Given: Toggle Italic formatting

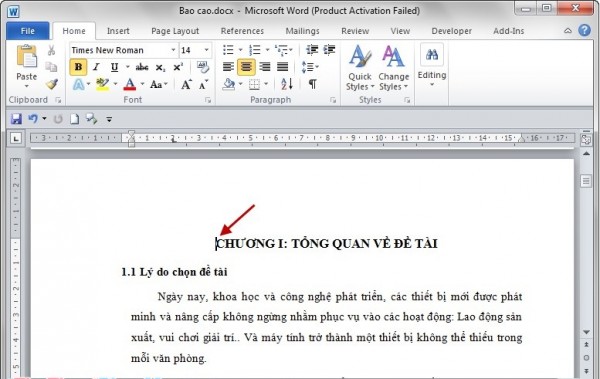Looking at the screenshot, I should [x=96, y=67].
